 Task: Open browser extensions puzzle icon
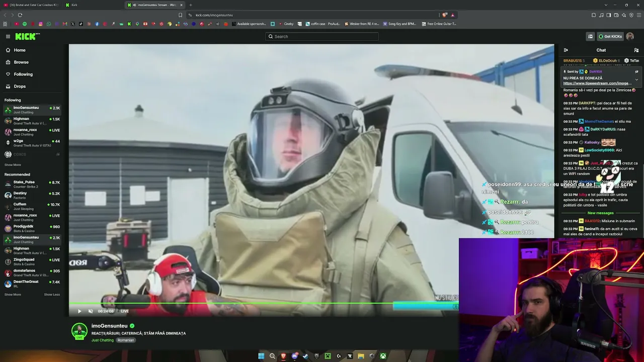(594, 15)
